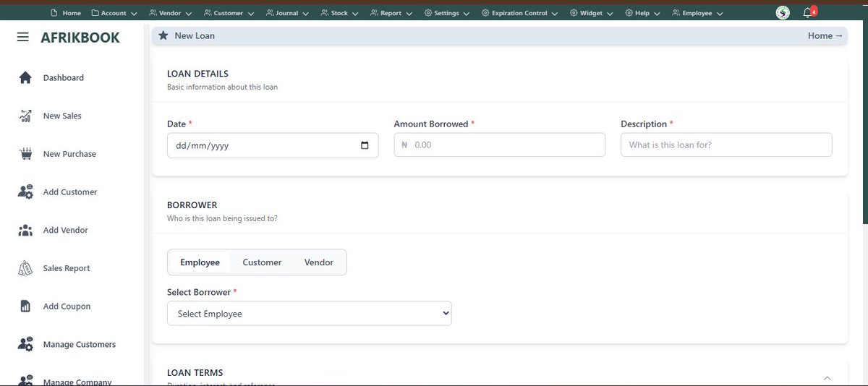Open New Purchase sidebar link
This screenshot has height=386, width=868.
[x=69, y=154]
